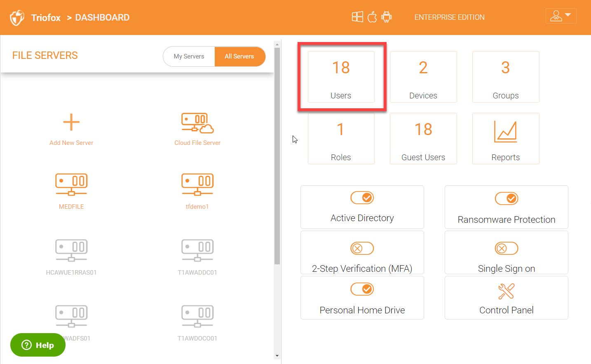
Task: Open the MEDFILE server icon
Action: pyautogui.click(x=71, y=184)
